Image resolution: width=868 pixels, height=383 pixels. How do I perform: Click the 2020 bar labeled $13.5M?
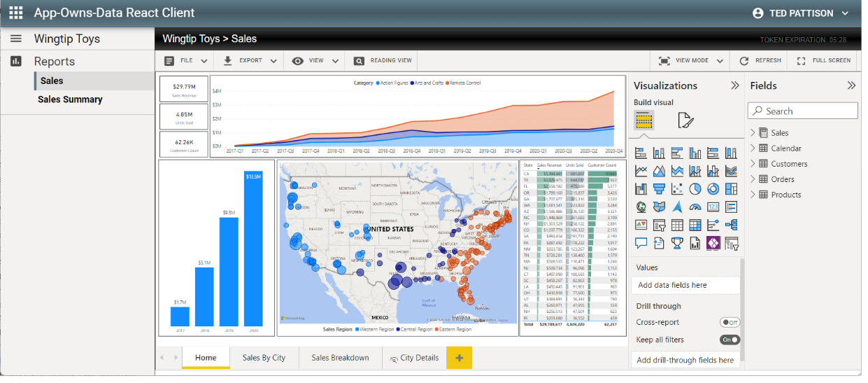[x=252, y=249]
